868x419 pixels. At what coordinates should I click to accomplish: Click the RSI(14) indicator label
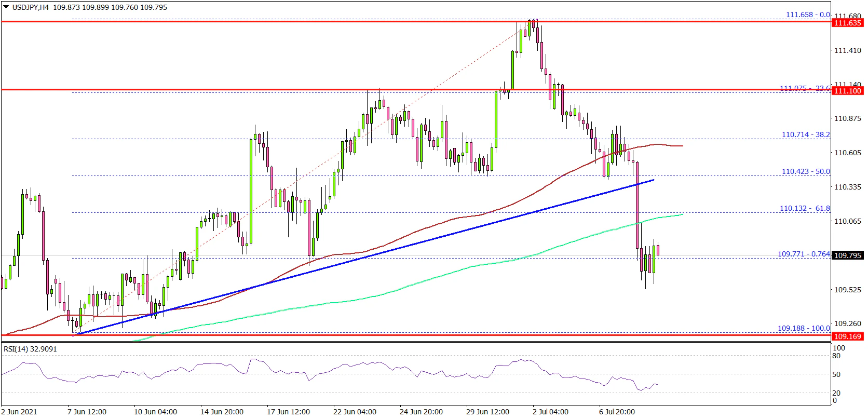(x=30, y=349)
